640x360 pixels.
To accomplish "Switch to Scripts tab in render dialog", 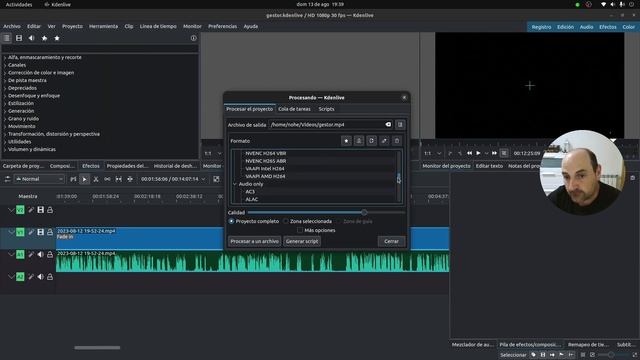I will point(326,109).
